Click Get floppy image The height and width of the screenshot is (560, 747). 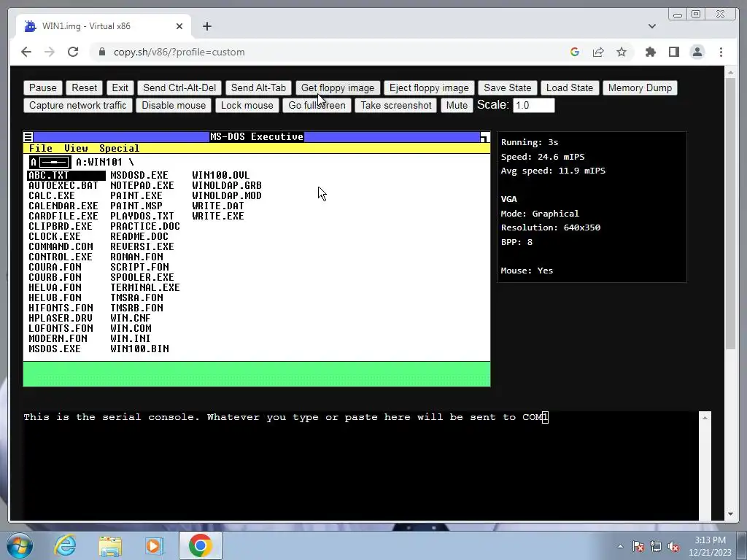pos(338,87)
